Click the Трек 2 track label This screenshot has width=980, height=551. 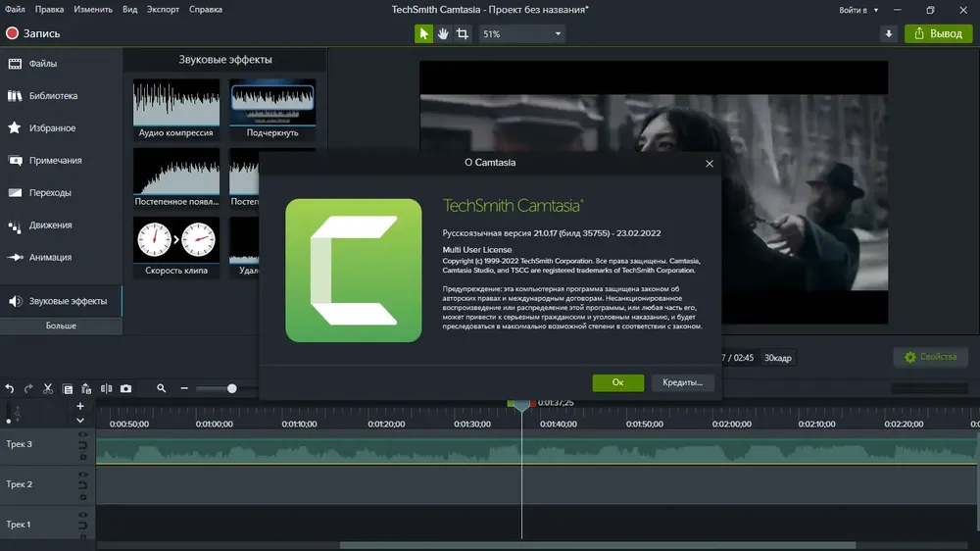(x=20, y=484)
